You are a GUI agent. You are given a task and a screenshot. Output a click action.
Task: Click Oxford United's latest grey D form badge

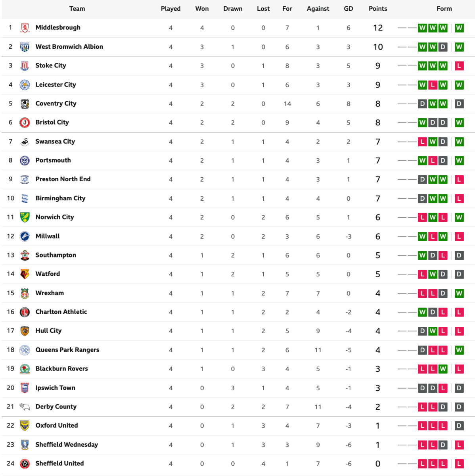coord(459,426)
